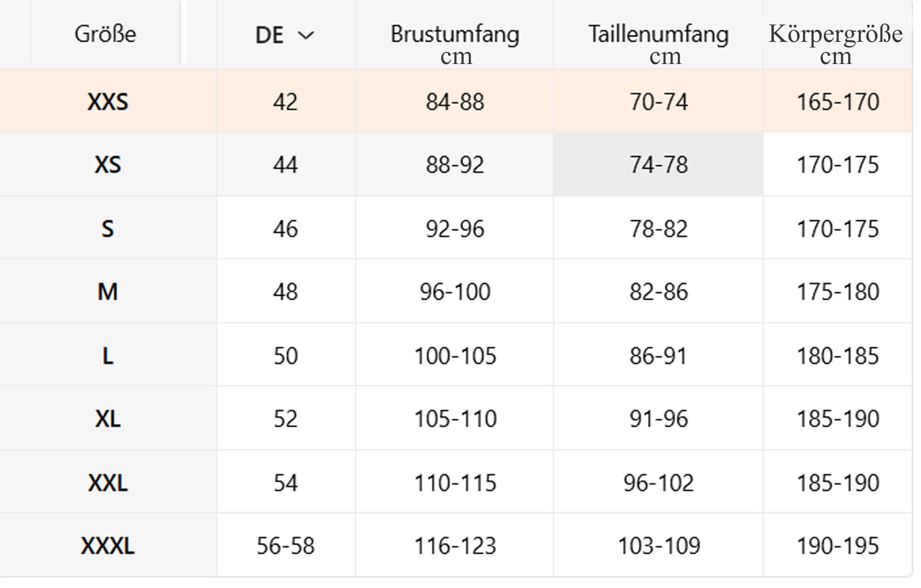Click the 190-195 height cell
The image size is (921, 588).
(838, 546)
